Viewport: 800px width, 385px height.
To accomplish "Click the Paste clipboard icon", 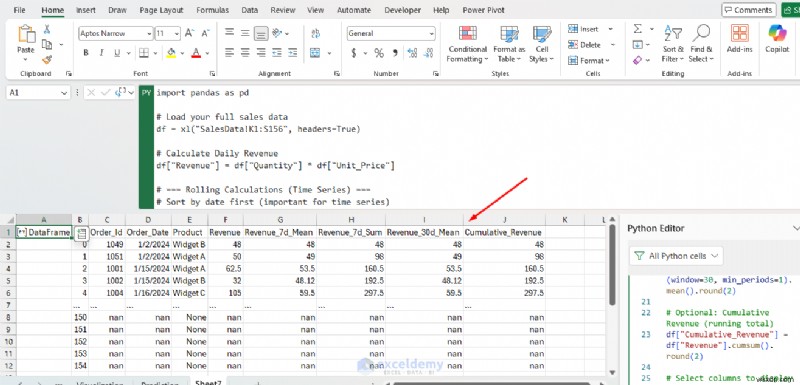I will click(x=26, y=35).
